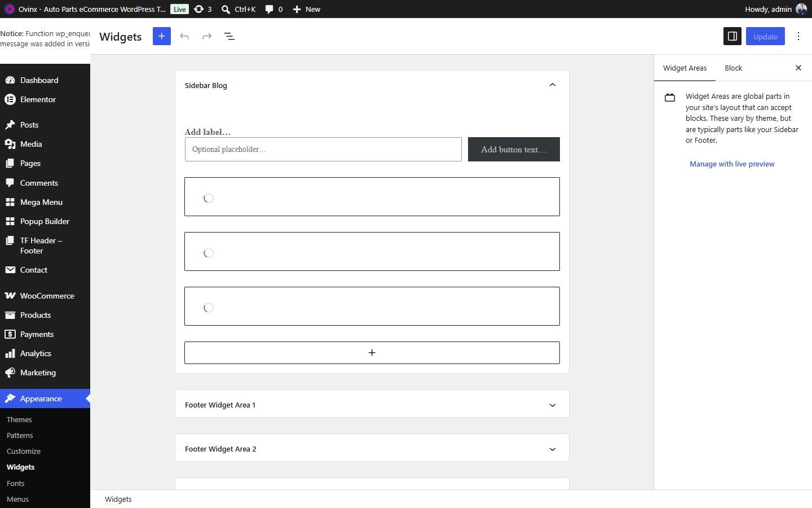Click the New button in admin bar
The width and height of the screenshot is (812, 508).
(307, 9)
